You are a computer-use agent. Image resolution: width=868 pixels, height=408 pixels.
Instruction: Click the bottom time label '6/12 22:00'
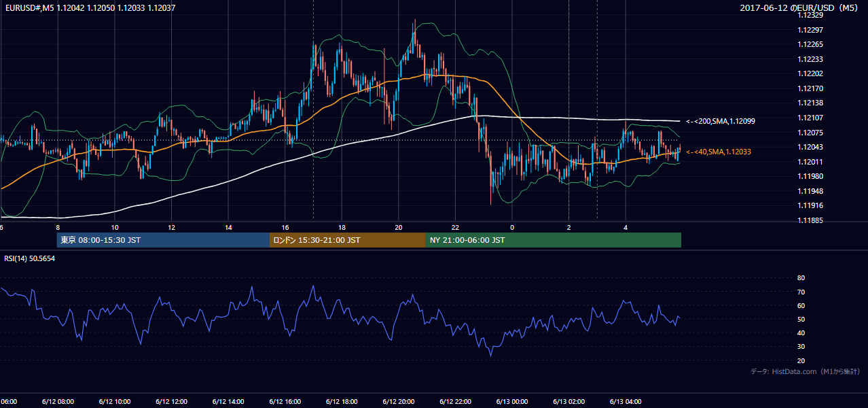coord(456,402)
